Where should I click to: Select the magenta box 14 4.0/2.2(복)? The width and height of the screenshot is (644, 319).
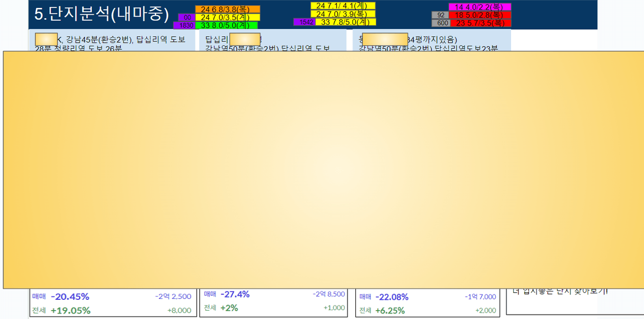(480, 7)
